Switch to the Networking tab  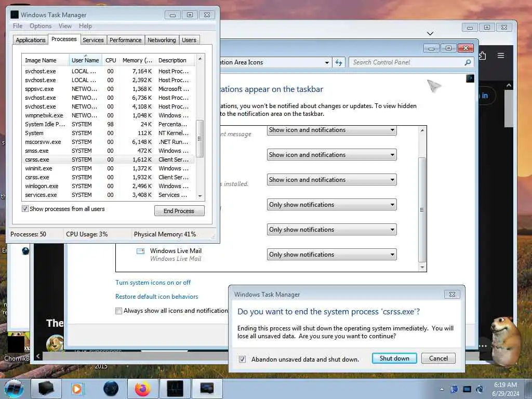[x=162, y=40]
